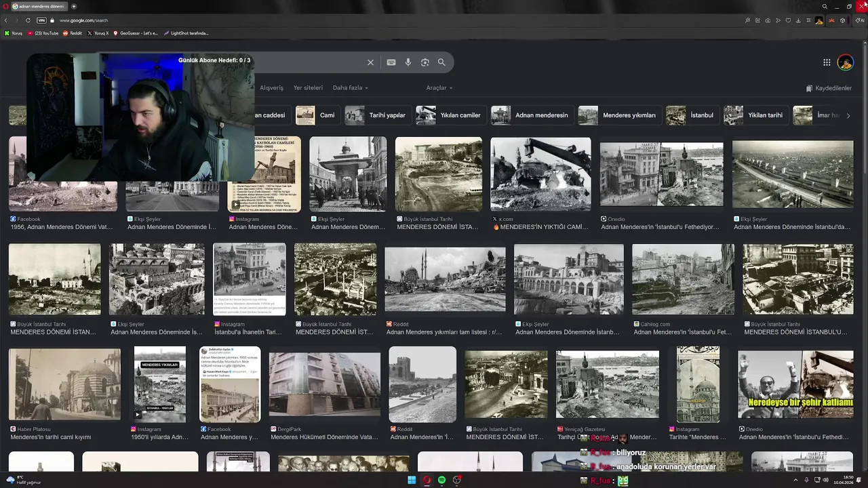Screen dimensions: 868x488
Task: Open the weather widget Hafif yağmur
Action: (23, 480)
